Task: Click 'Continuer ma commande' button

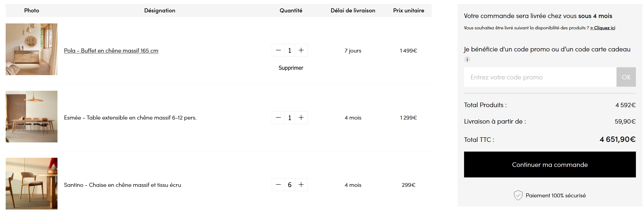Action: coord(550,164)
